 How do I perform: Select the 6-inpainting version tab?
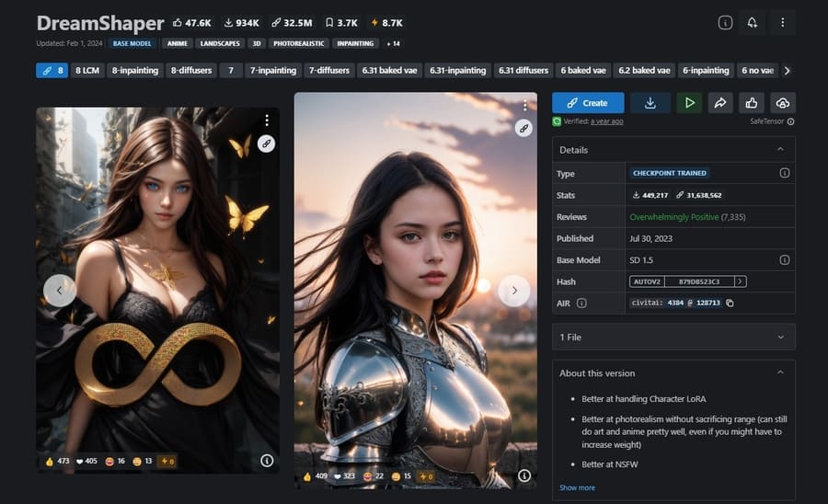pos(706,70)
